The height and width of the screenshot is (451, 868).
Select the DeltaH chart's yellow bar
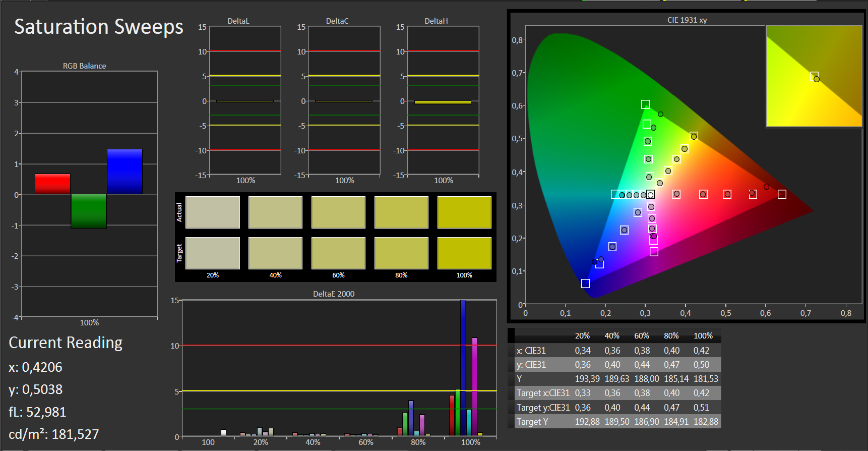coord(443,102)
